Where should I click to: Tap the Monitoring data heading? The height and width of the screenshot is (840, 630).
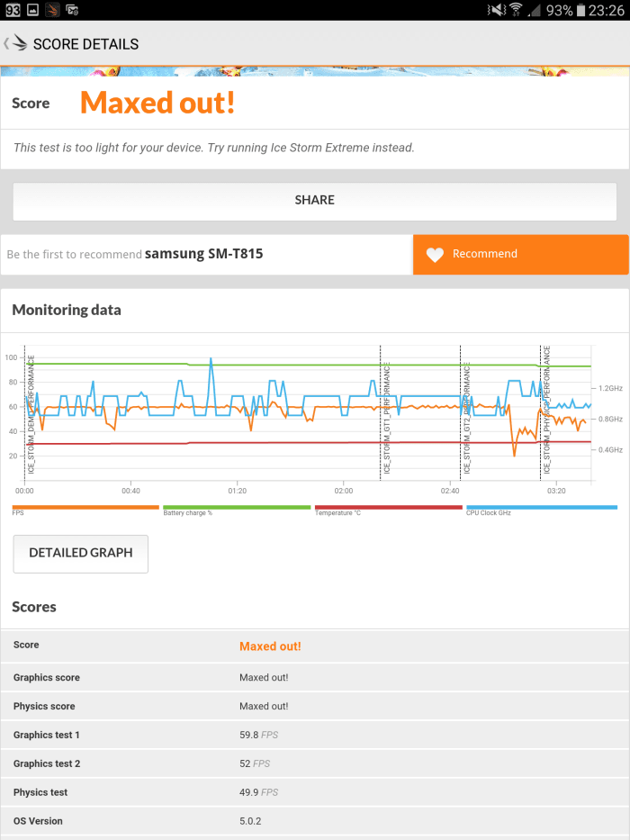coord(67,311)
